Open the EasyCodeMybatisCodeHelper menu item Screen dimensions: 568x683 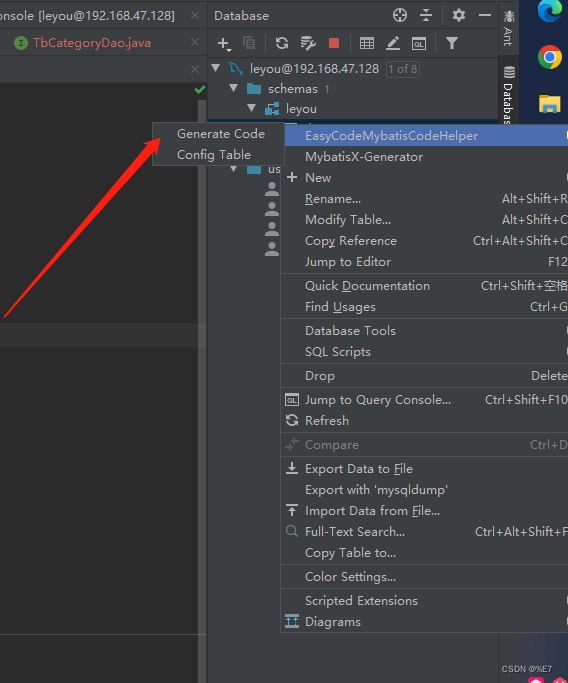pos(426,135)
